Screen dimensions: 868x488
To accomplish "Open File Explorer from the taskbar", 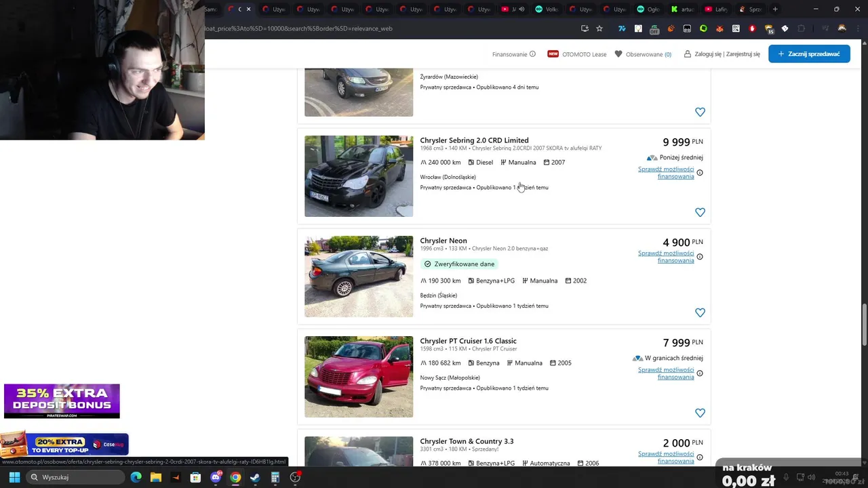I will coord(155,477).
